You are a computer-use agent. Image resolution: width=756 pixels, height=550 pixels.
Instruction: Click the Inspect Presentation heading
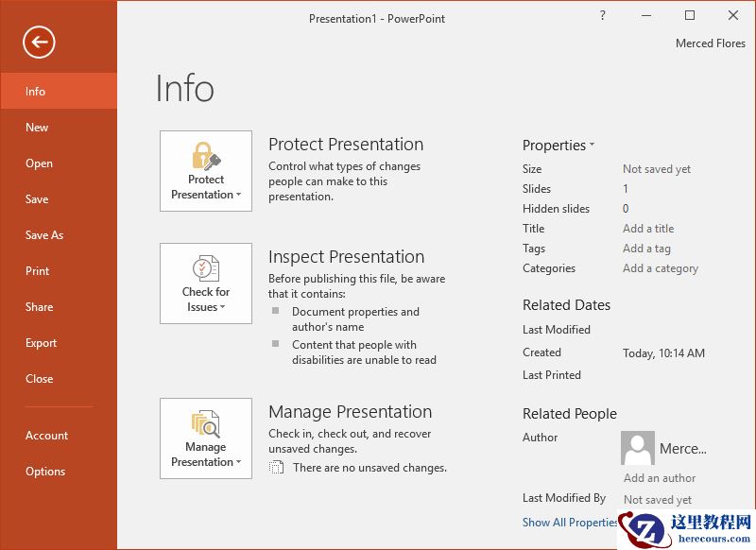346,257
